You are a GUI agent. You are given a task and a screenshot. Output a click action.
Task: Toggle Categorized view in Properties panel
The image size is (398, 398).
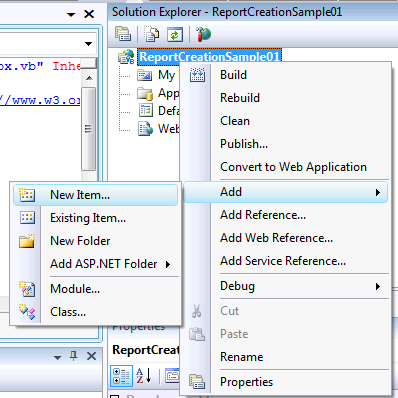(121, 376)
